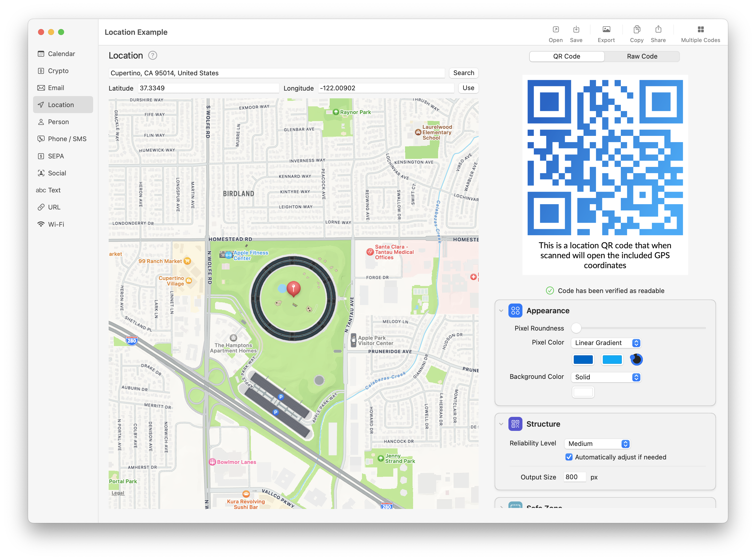The image size is (756, 560).
Task: Select Text code type in sidebar
Action: (63, 190)
